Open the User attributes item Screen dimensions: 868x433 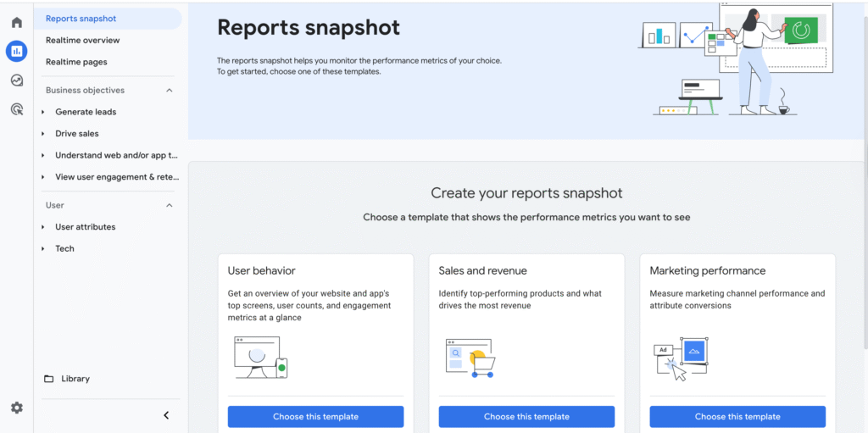coord(86,227)
